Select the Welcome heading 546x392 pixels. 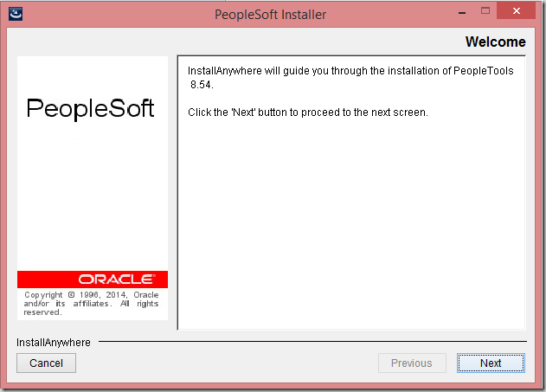(x=496, y=42)
